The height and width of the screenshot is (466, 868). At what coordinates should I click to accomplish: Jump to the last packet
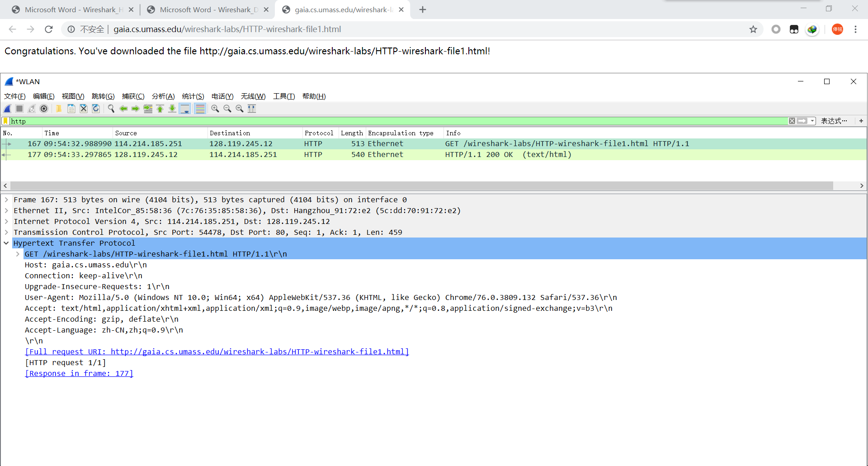click(172, 109)
